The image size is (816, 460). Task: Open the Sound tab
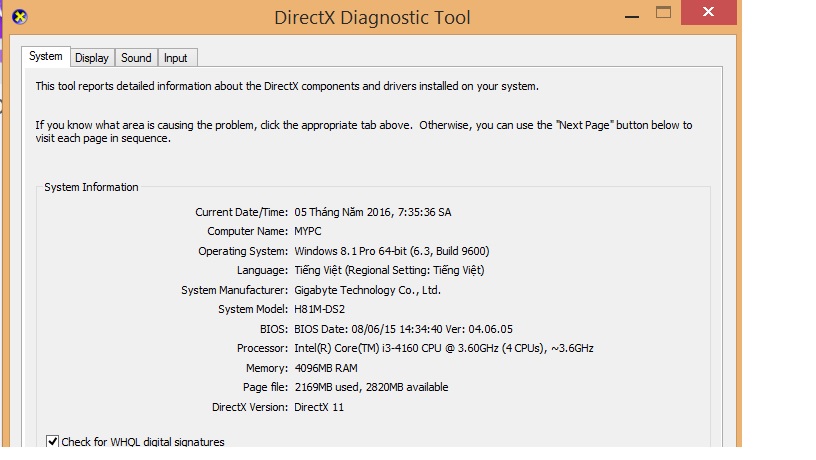point(136,58)
